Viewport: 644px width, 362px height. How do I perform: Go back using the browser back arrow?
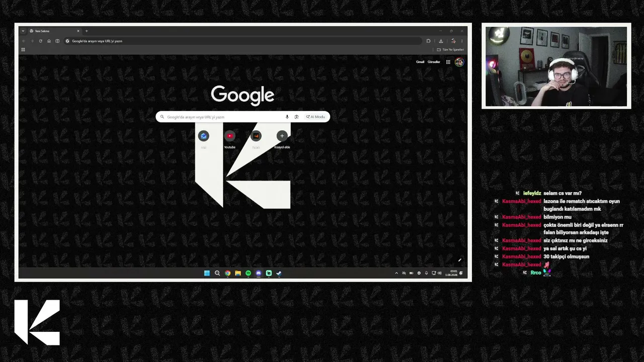pos(23,41)
